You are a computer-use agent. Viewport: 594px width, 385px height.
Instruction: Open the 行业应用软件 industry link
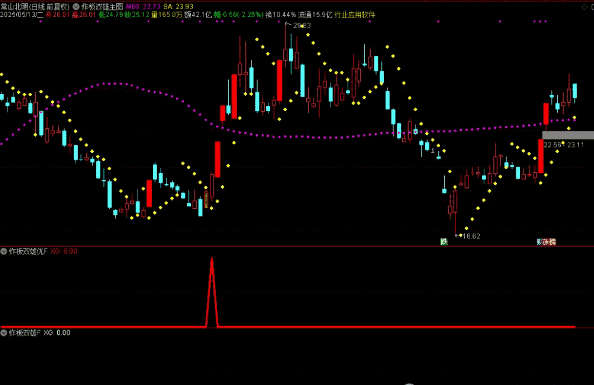(355, 15)
